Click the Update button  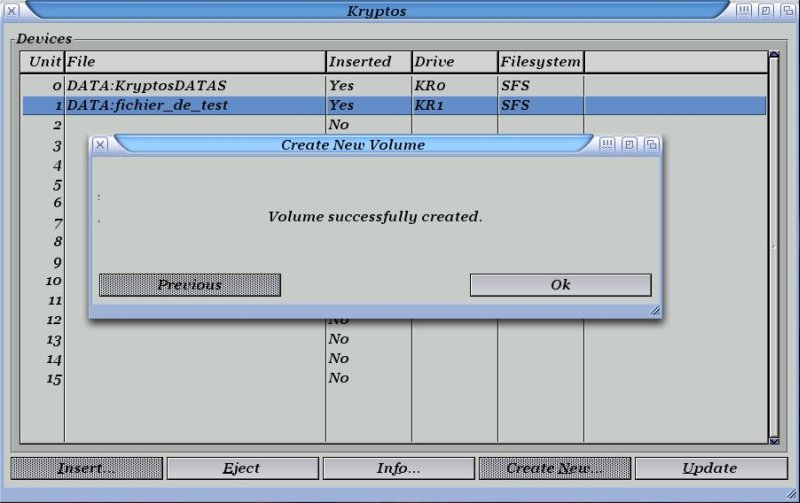(711, 468)
